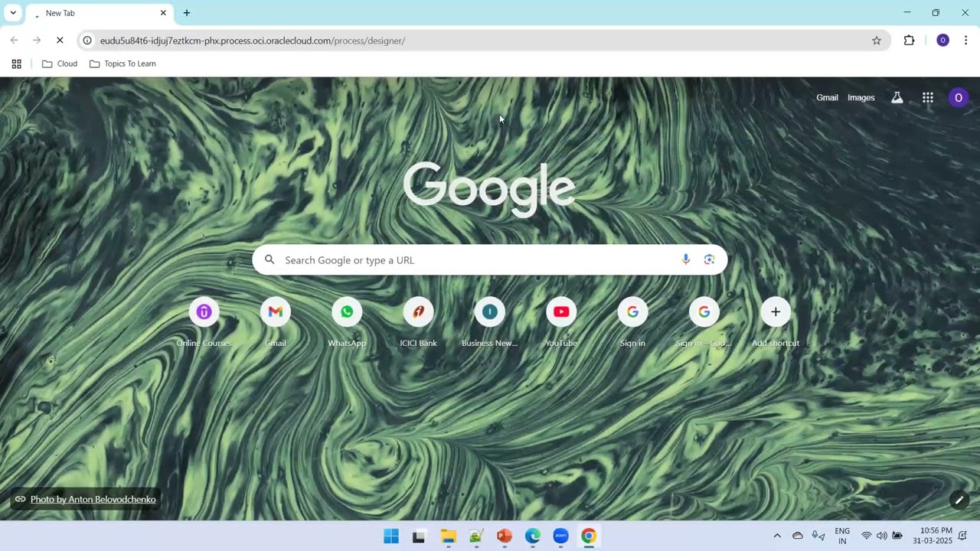Open the Business News shortcut
The height and width of the screenshot is (551, 980).
(490, 323)
